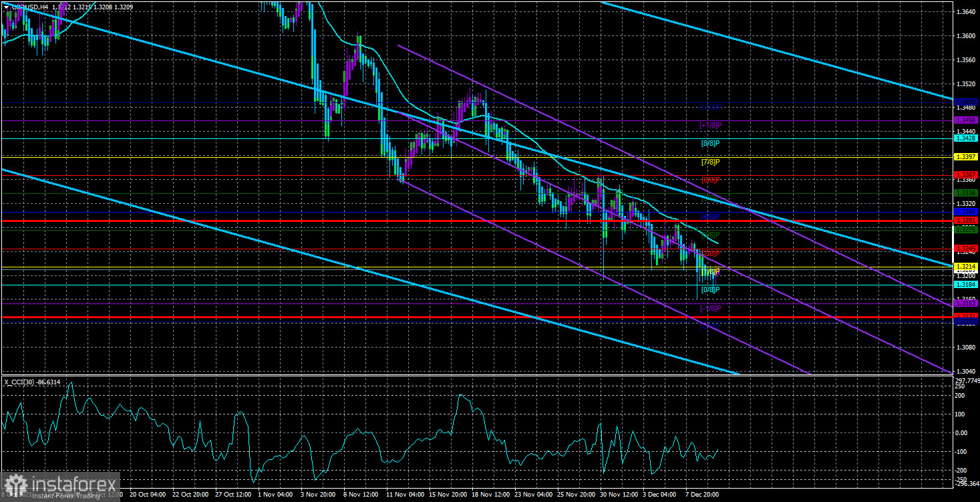Click the 27 Oct 12:00 time label
980x502 pixels.
coord(233,495)
